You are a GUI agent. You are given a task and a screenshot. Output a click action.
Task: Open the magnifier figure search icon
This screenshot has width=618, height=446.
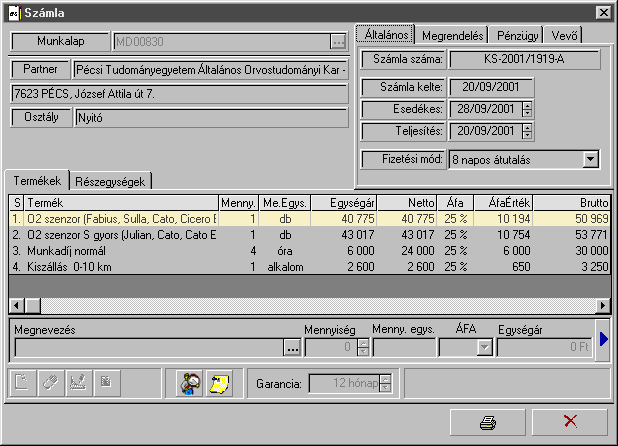(x=190, y=383)
